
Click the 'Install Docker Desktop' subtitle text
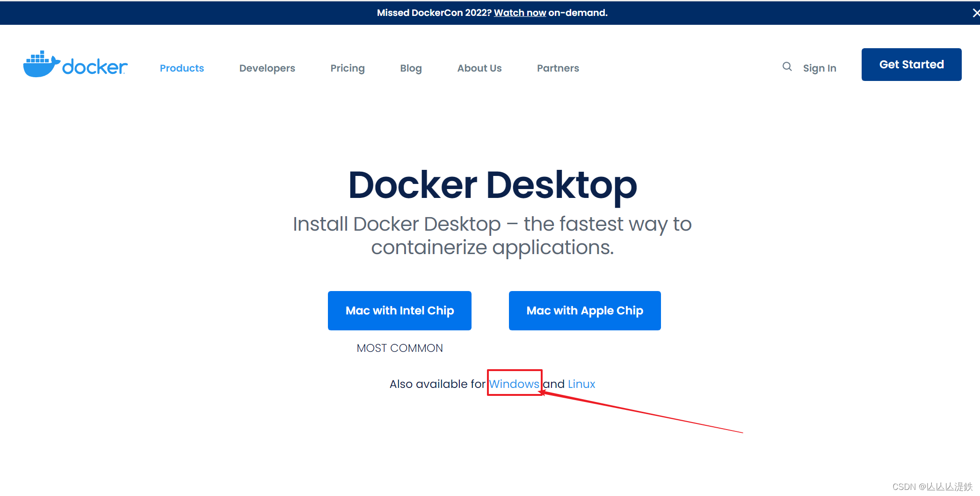(x=492, y=236)
